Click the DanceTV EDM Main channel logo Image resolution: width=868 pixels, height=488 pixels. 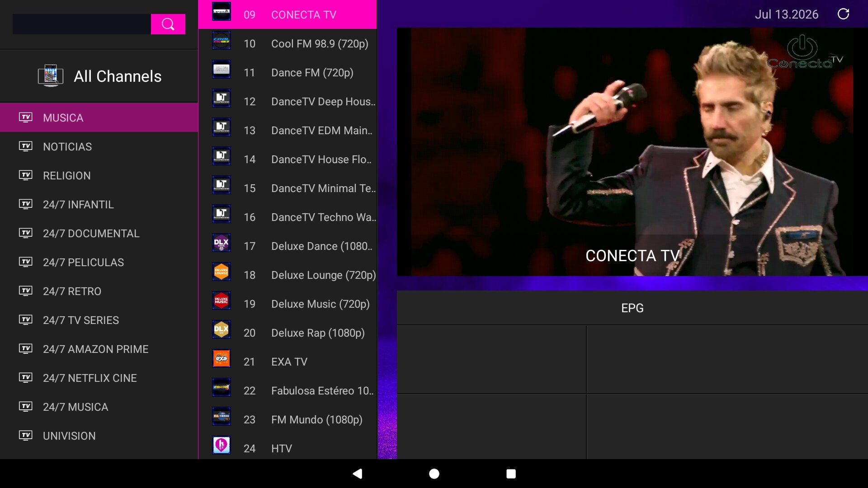pos(222,127)
